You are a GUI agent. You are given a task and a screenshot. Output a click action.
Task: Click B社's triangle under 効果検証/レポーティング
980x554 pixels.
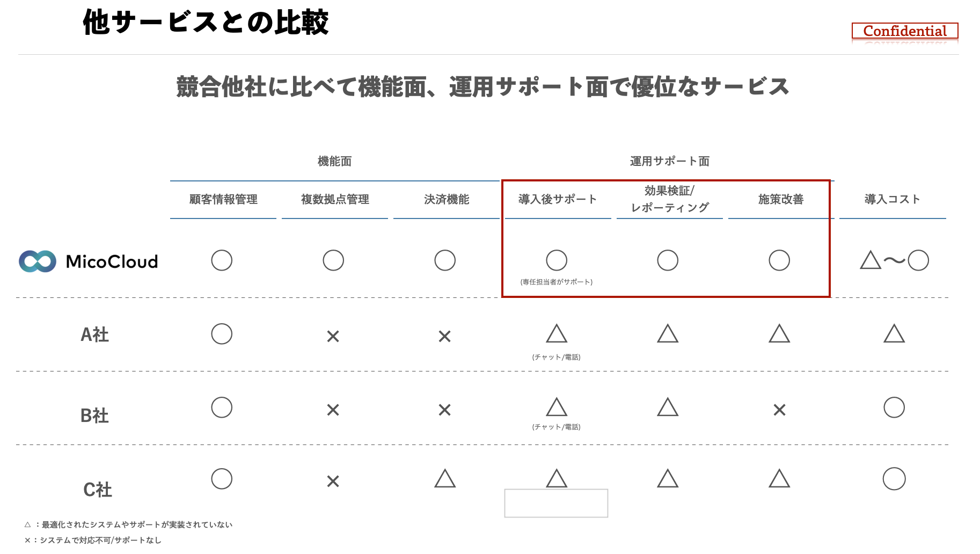668,407
